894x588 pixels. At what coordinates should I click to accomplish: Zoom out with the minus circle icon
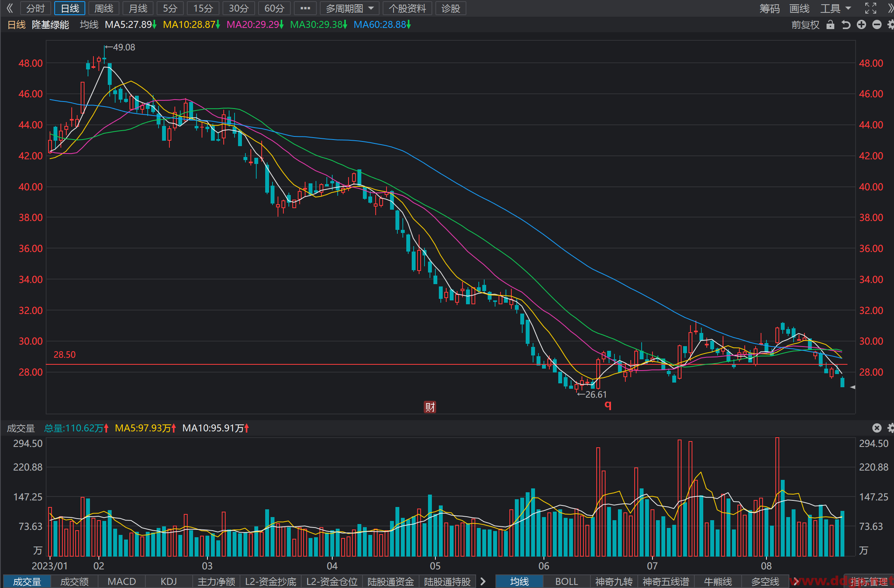coord(877,25)
